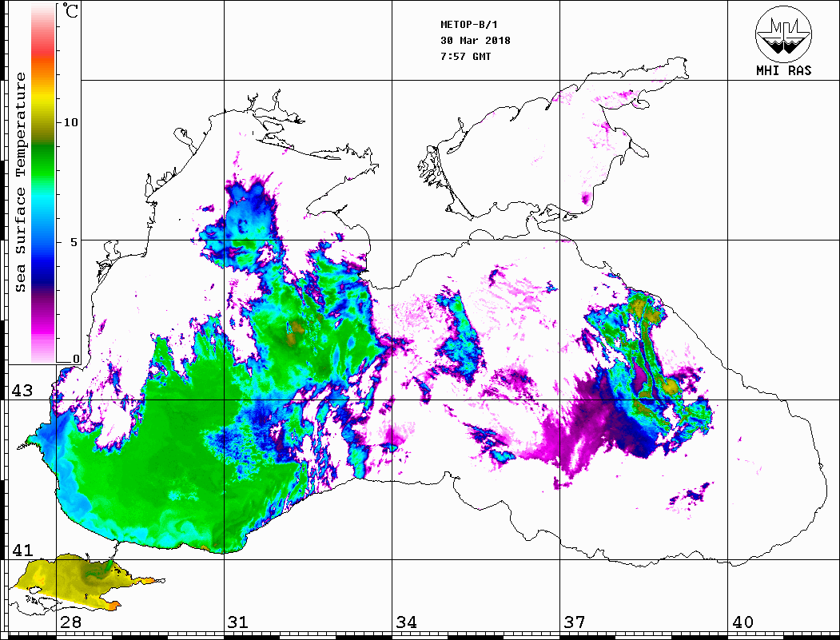
Task: Click the longitude label '34'
Action: pyautogui.click(x=406, y=622)
